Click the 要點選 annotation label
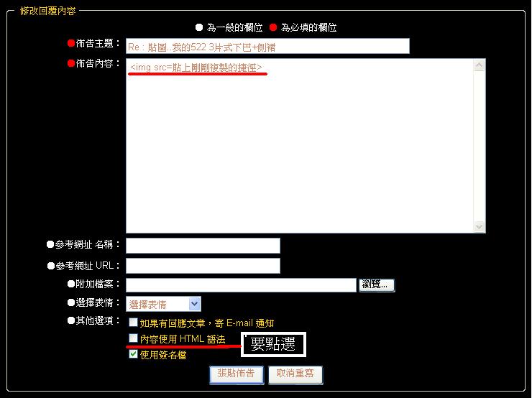 (273, 344)
